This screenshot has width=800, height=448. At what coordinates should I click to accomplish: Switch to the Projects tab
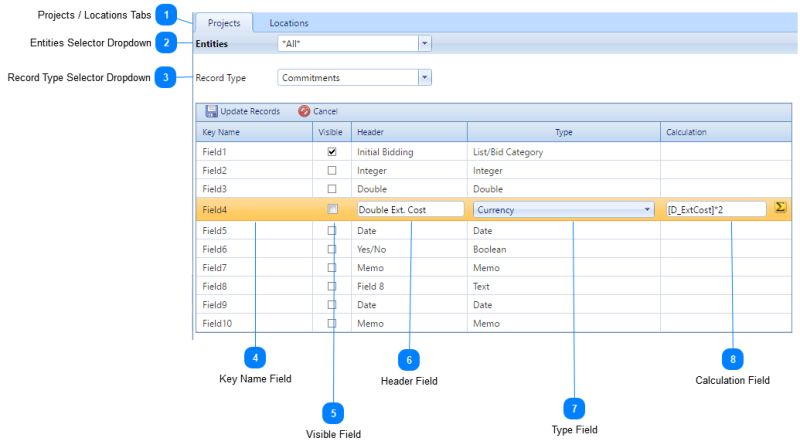224,23
